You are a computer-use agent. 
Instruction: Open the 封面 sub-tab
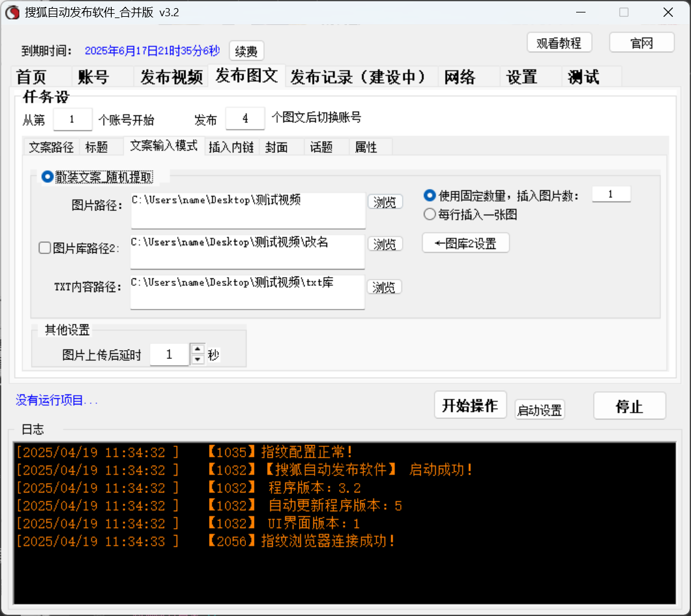point(281,147)
